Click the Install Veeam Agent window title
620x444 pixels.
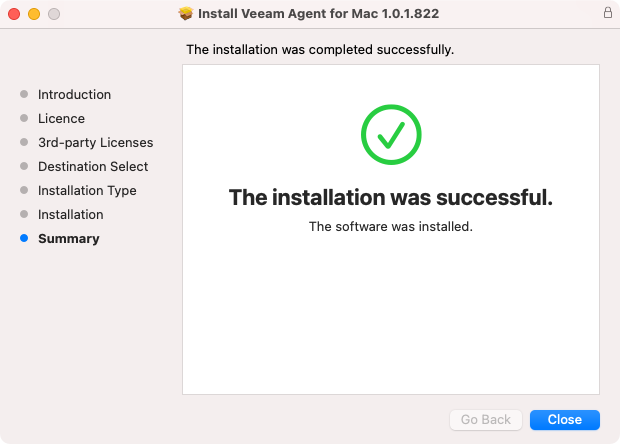coord(318,14)
